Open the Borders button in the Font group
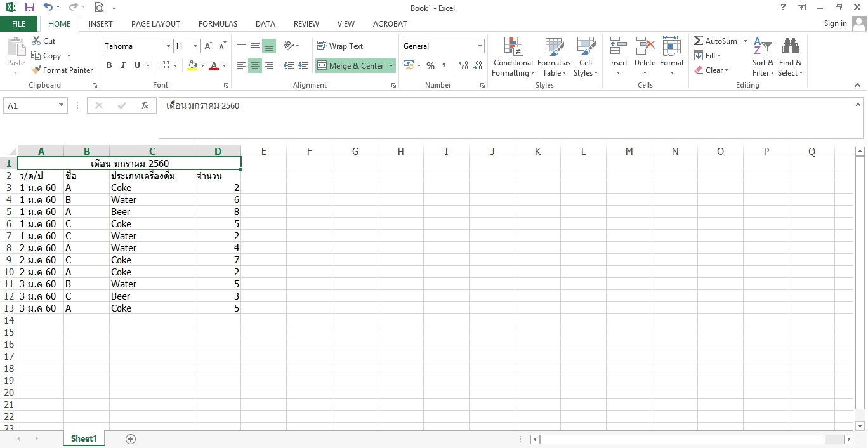 pyautogui.click(x=165, y=65)
